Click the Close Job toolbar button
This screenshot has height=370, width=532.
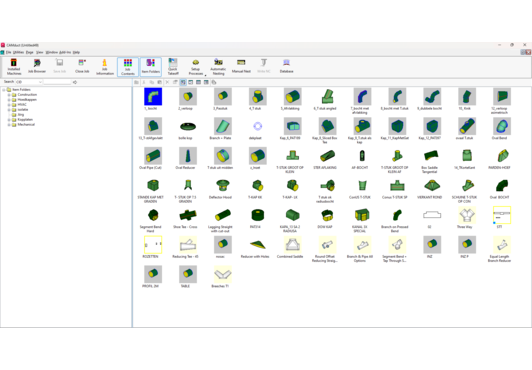tap(82, 66)
